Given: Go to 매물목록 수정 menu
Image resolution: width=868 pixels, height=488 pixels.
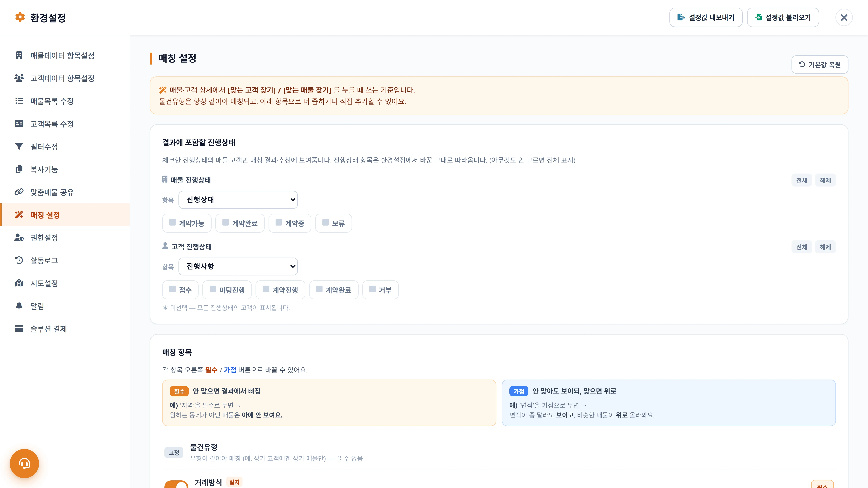Looking at the screenshot, I should coord(65,101).
